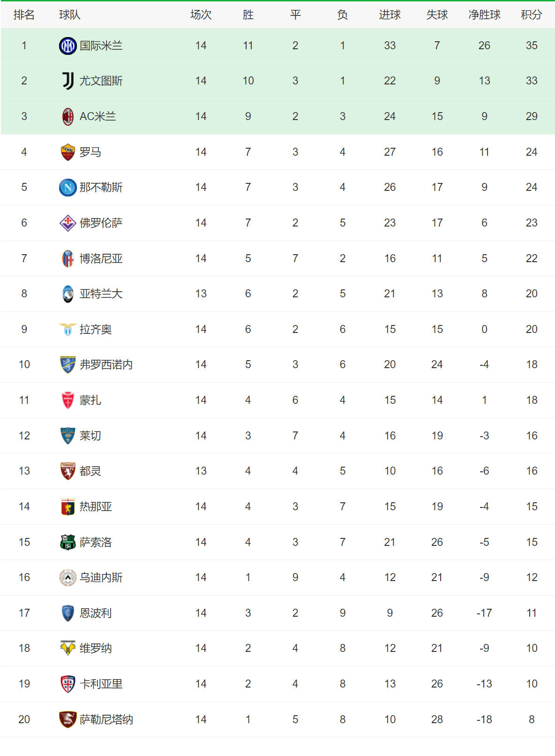
Task: Open the 国际米兰 team link
Action: (x=101, y=46)
